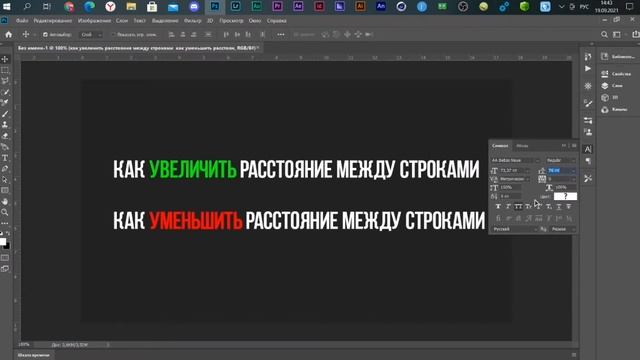Open the Edit menu
The height and width of the screenshot is (360, 640).
point(53,20)
